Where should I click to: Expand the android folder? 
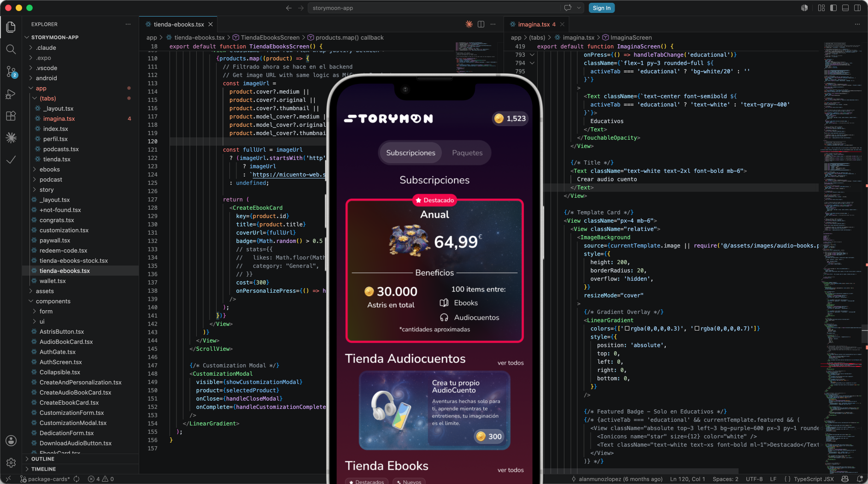[x=47, y=78]
